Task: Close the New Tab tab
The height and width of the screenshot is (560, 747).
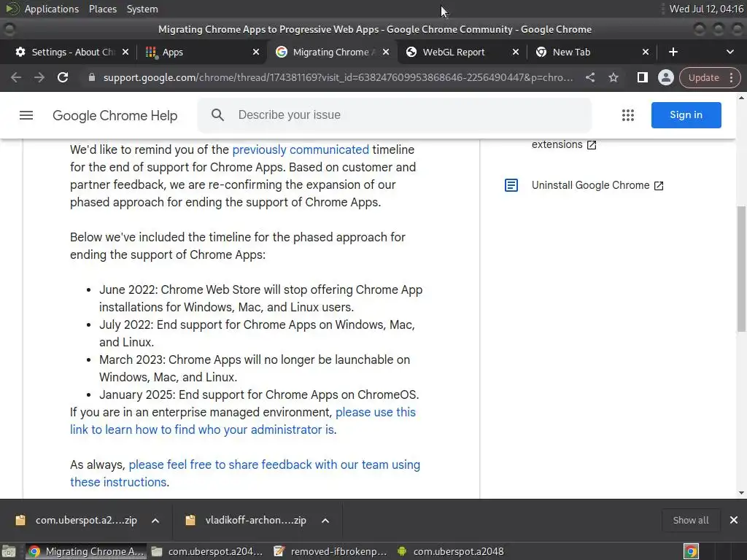Action: (x=646, y=52)
